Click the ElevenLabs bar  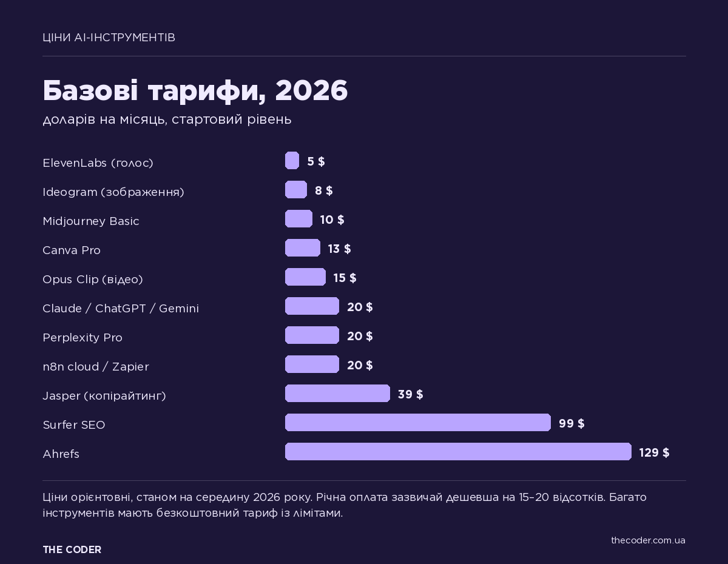(292, 161)
